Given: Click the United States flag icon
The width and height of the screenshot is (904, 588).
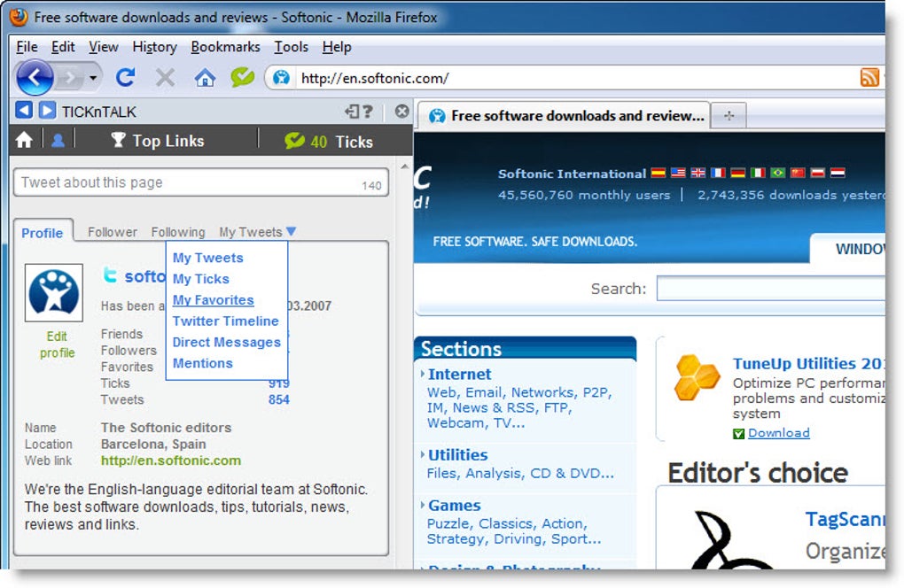Looking at the screenshot, I should coord(678,173).
